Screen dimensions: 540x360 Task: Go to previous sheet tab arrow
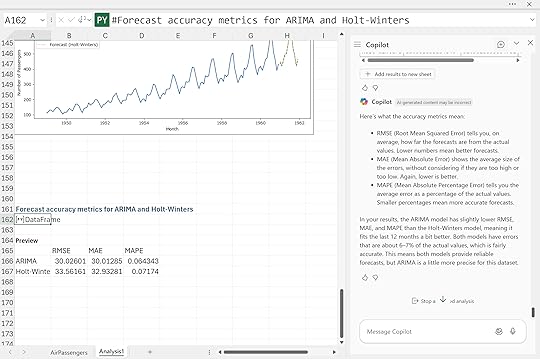pos(10,352)
